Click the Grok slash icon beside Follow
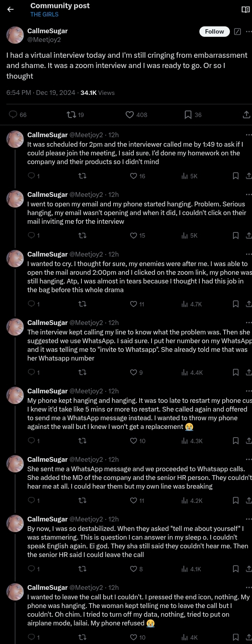 pos(237,32)
